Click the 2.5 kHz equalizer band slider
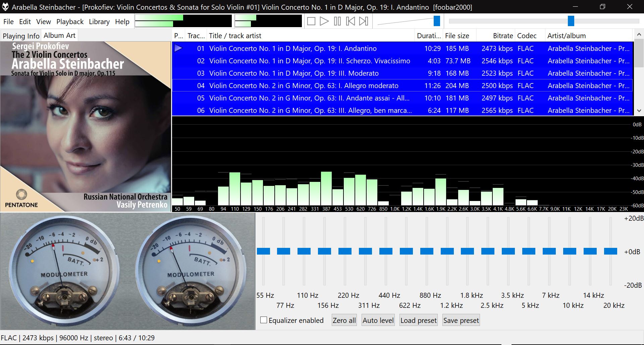 [x=488, y=251]
